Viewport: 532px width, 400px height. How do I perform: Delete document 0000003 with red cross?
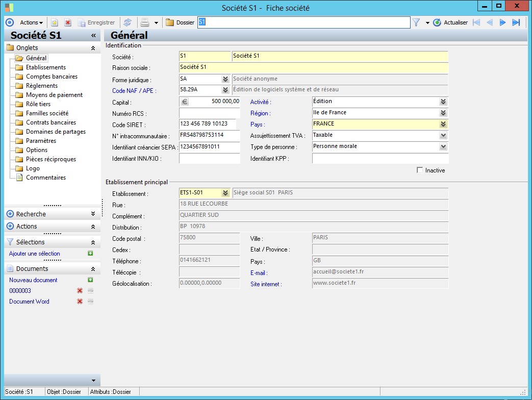[x=80, y=291]
